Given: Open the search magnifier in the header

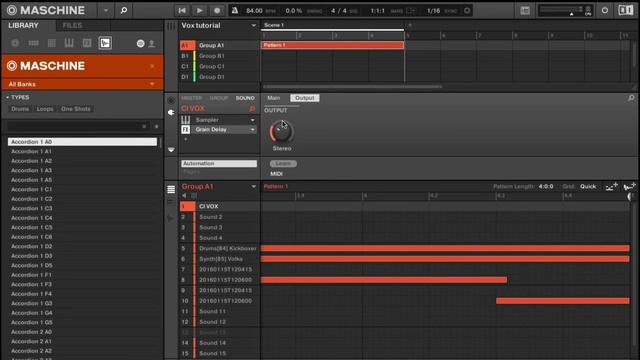Looking at the screenshot, I should pyautogui.click(x=124, y=10).
